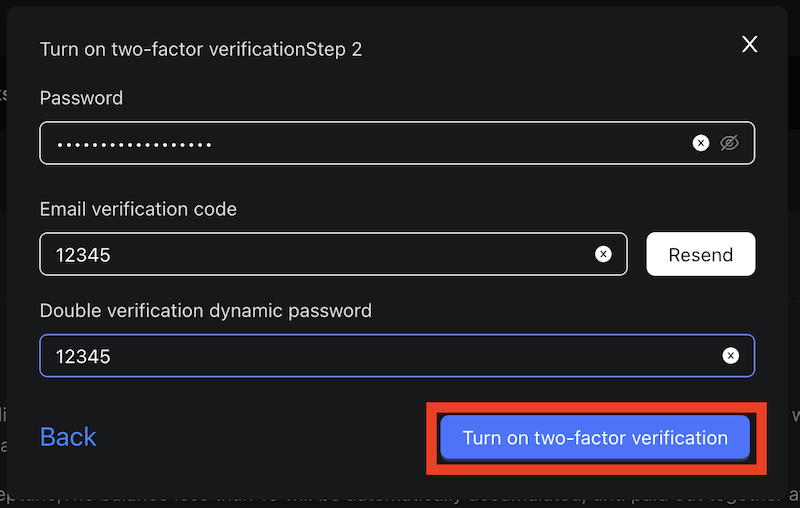This screenshot has height=508, width=800.
Task: Click the 12345 value in dynamic password field
Action: pyautogui.click(x=83, y=356)
